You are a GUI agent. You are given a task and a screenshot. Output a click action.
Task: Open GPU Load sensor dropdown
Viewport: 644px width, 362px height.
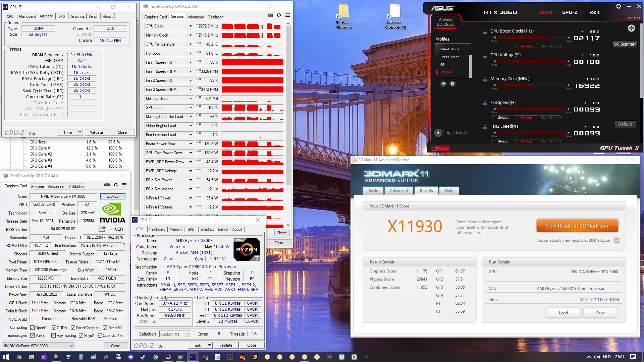coord(191,108)
